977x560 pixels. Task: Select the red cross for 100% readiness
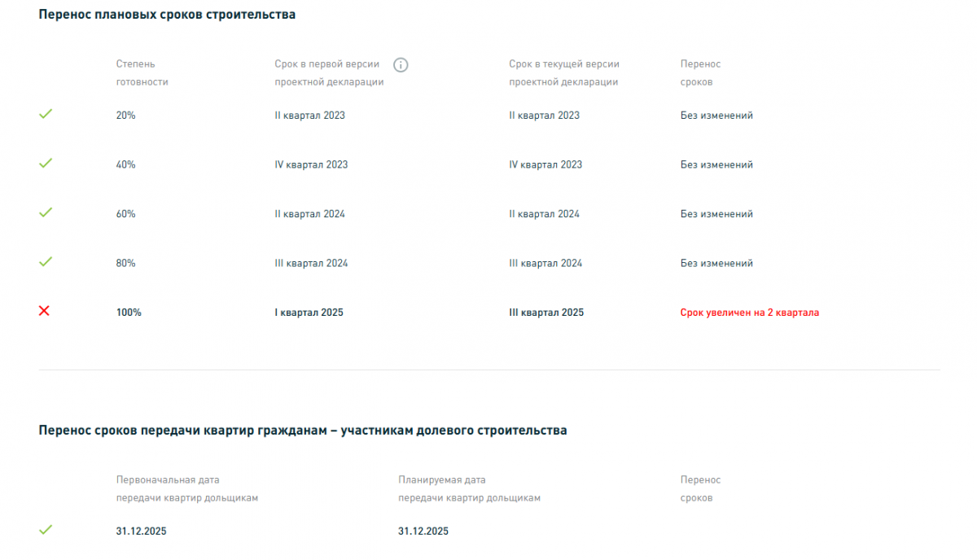click(45, 311)
